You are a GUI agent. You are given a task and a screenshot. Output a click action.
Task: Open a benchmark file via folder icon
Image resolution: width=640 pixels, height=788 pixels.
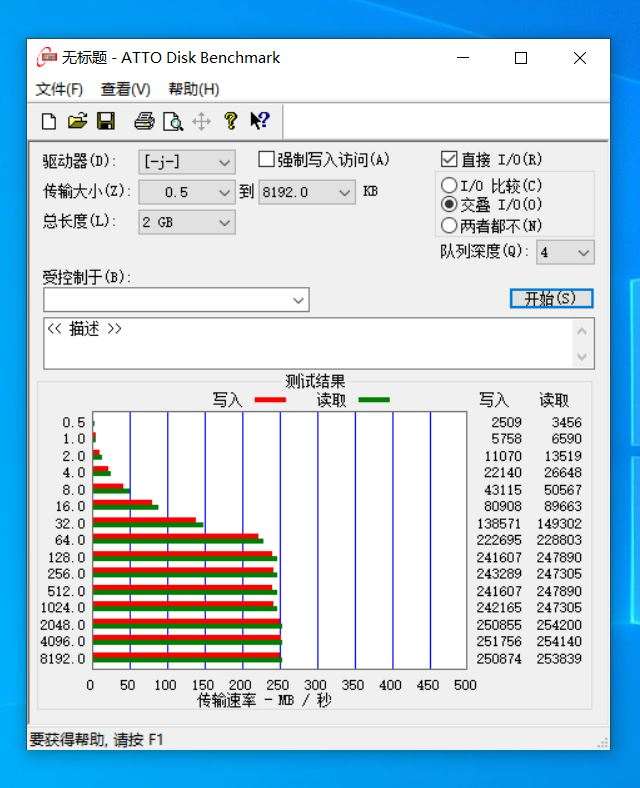click(77, 122)
